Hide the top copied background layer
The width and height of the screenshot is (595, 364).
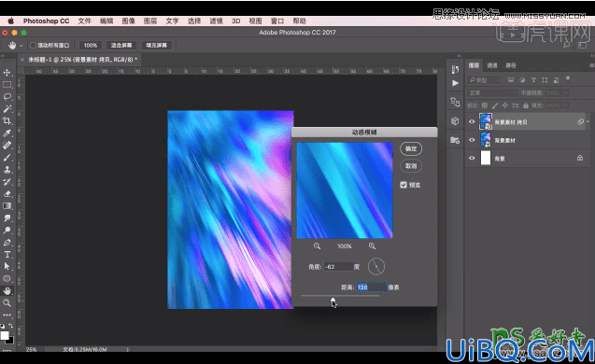472,121
